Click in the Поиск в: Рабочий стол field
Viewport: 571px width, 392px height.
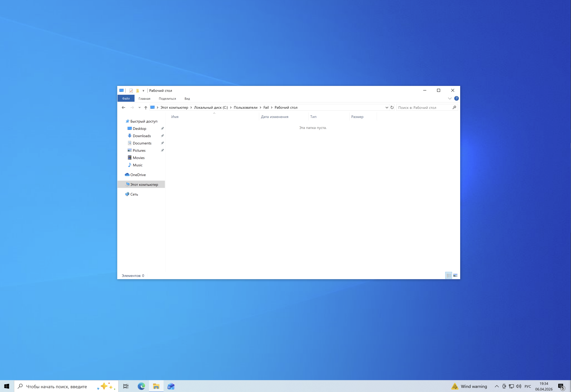click(x=424, y=107)
